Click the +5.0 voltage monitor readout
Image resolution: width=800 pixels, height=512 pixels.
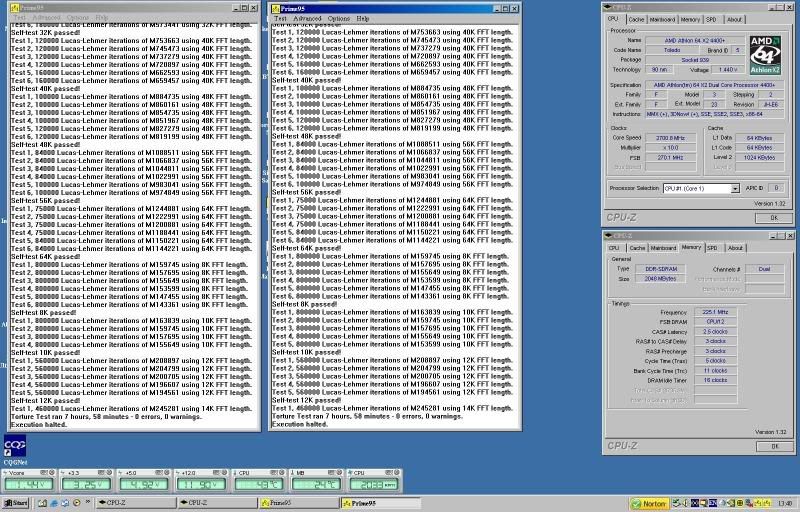144,484
